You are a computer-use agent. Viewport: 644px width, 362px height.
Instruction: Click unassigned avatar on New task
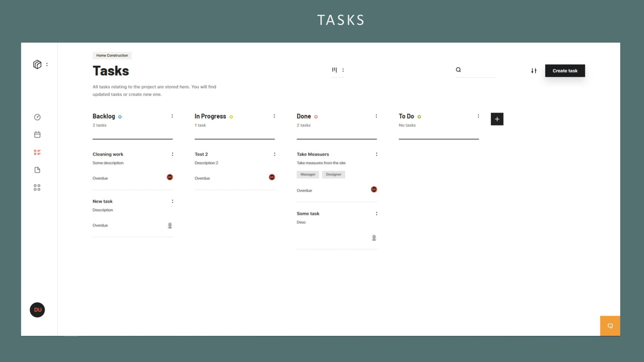[170, 225]
